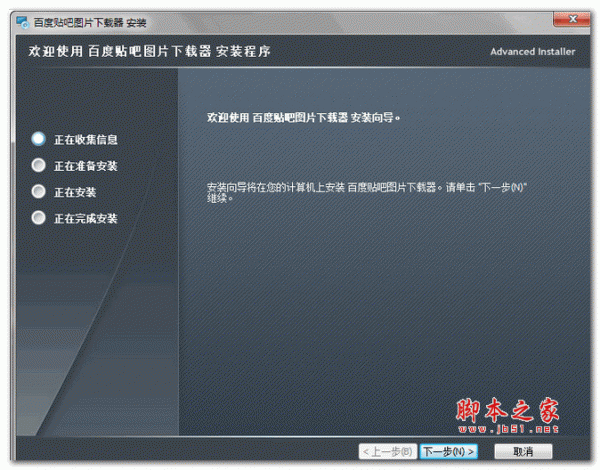
Task: Click the 欢迎使用 百度贴吧图片下载器 安装程序 header
Action: pos(150,51)
